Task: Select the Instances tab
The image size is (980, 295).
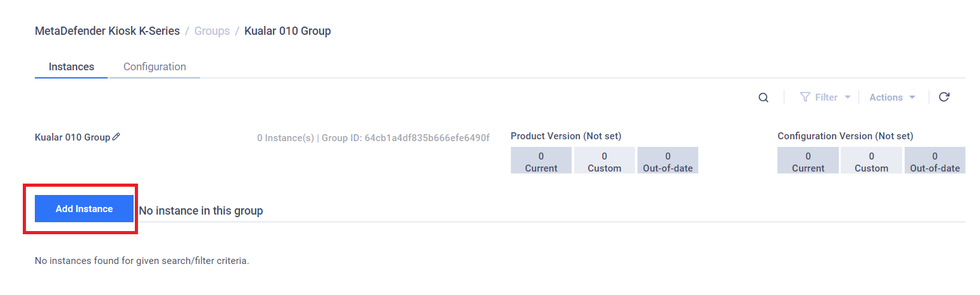Action: click(72, 66)
